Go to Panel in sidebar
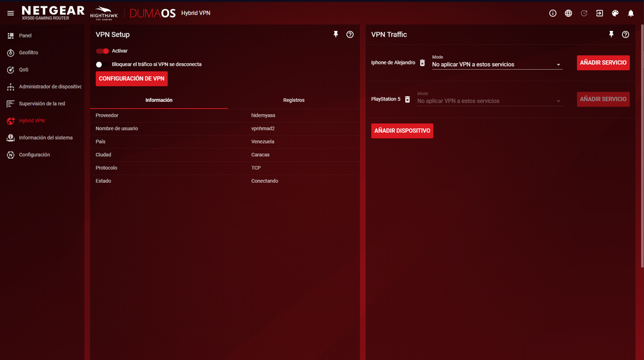This screenshot has width=644, height=360. [25, 35]
